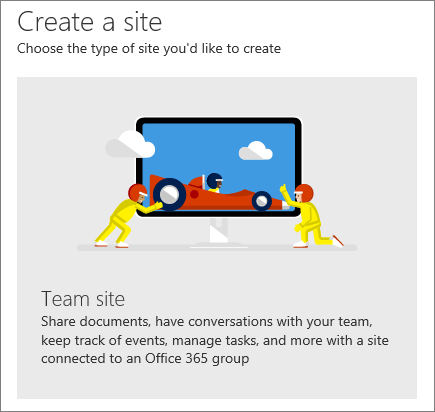Click the small front wheel of car

pos(262,201)
